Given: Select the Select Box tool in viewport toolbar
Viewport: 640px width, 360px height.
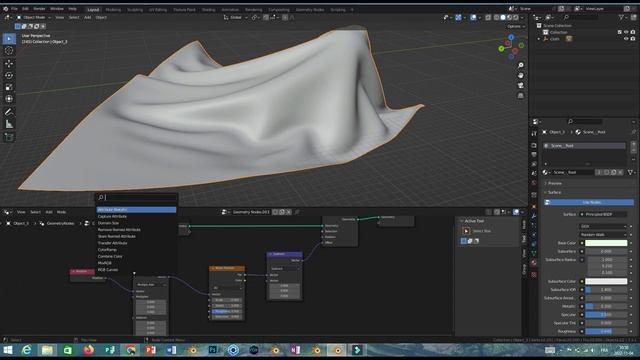Looking at the screenshot, I should 9,39.
